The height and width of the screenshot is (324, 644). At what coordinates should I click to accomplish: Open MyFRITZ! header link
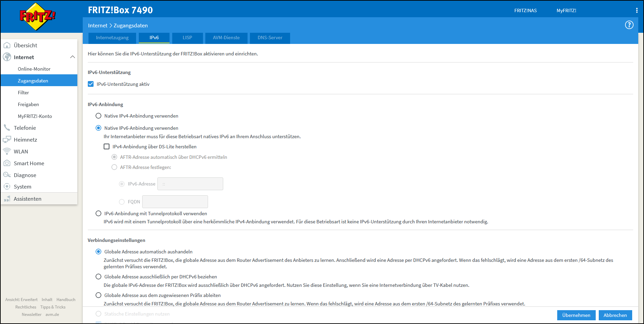[x=566, y=10]
